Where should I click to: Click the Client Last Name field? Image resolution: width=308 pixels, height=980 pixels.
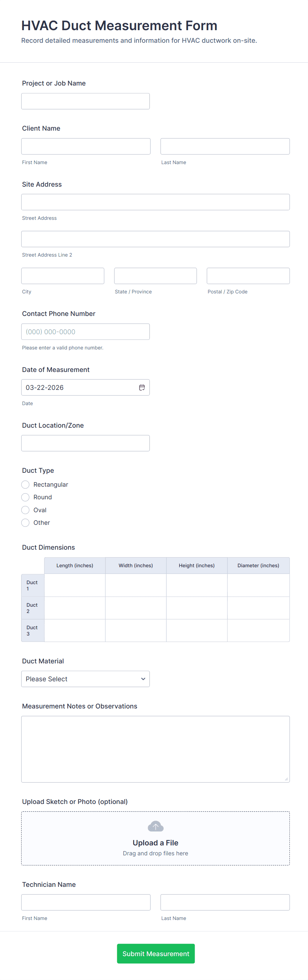click(x=225, y=147)
